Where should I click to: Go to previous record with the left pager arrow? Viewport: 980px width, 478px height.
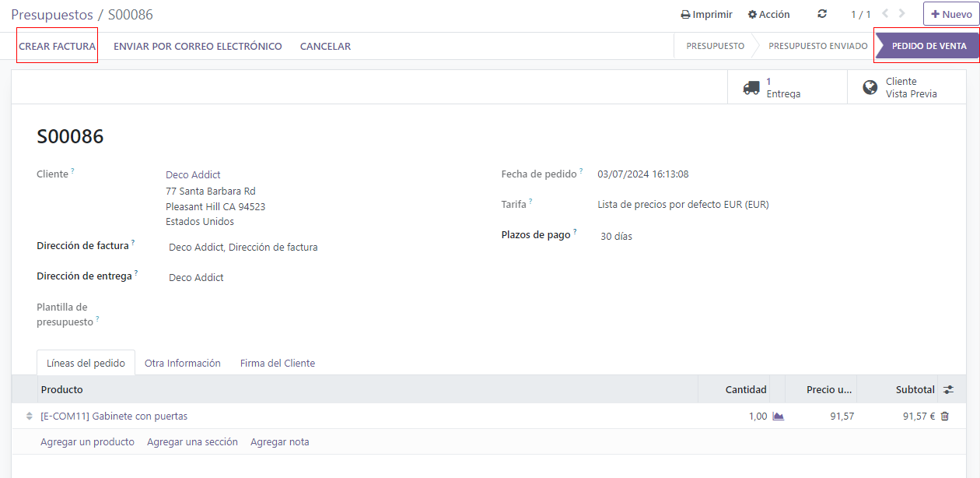886,13
